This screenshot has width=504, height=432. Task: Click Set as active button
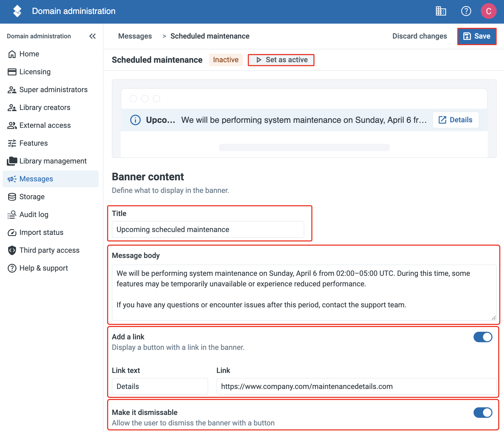tap(281, 60)
